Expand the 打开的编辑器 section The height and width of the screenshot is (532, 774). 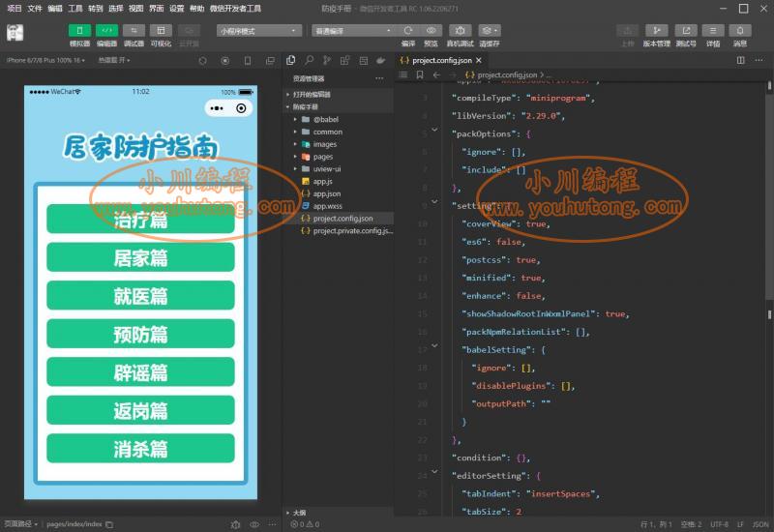(x=339, y=94)
